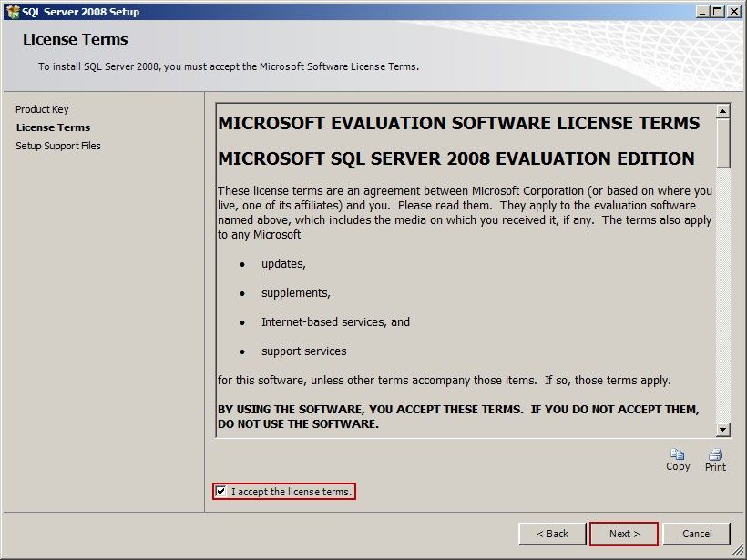This screenshot has height=560, width=747.
Task: Click the "Internet-based services, and" bullet item
Action: pos(335,322)
